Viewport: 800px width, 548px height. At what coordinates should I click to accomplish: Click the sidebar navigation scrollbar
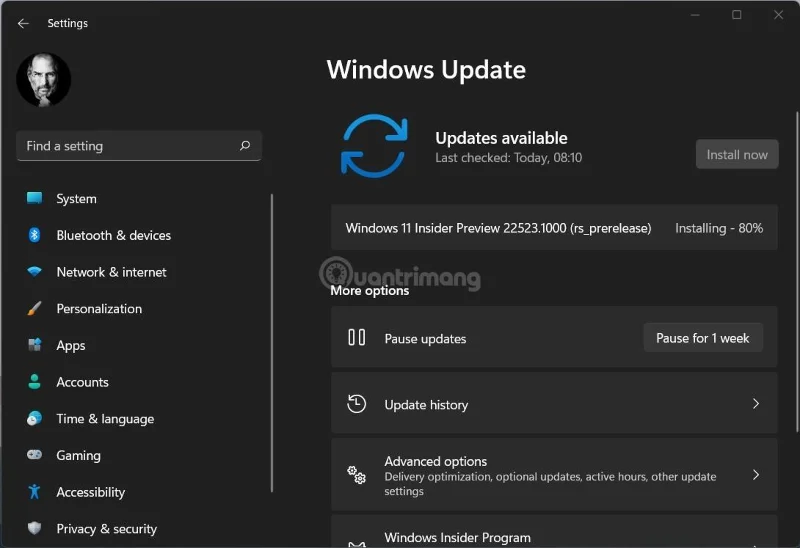[272, 343]
